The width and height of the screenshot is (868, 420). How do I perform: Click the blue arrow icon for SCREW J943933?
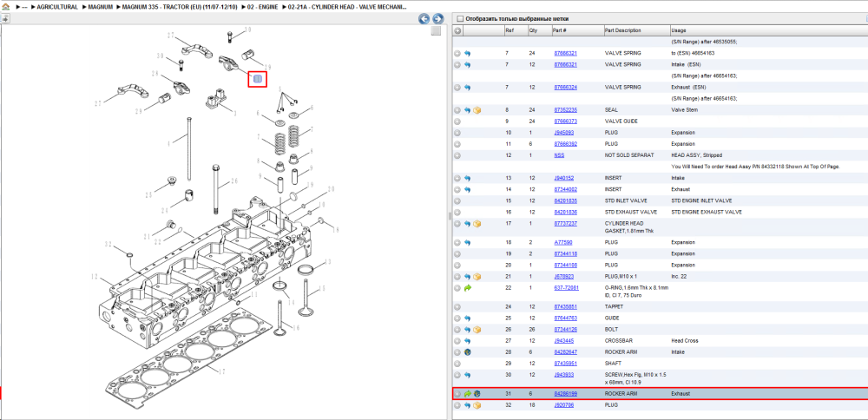click(468, 375)
